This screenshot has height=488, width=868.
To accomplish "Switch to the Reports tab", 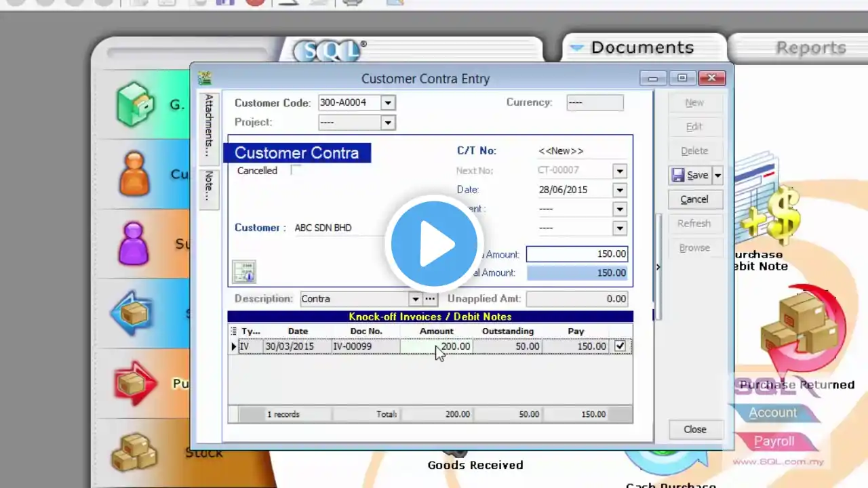I will coord(811,48).
